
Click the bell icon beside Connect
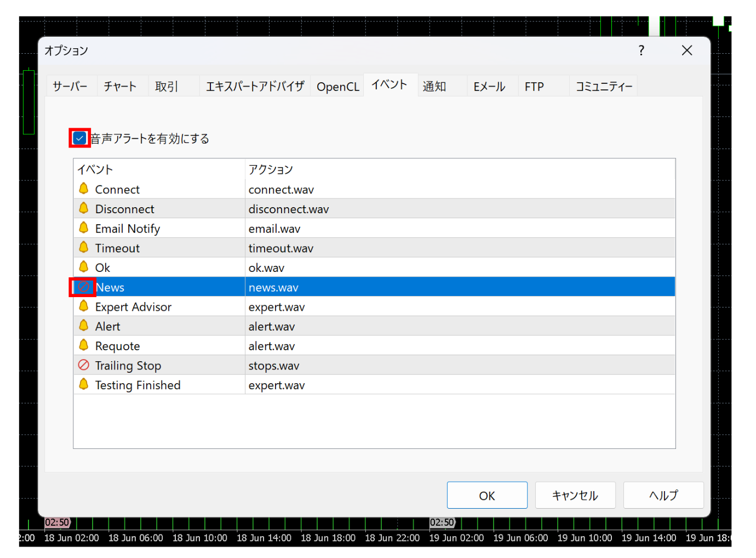click(84, 189)
